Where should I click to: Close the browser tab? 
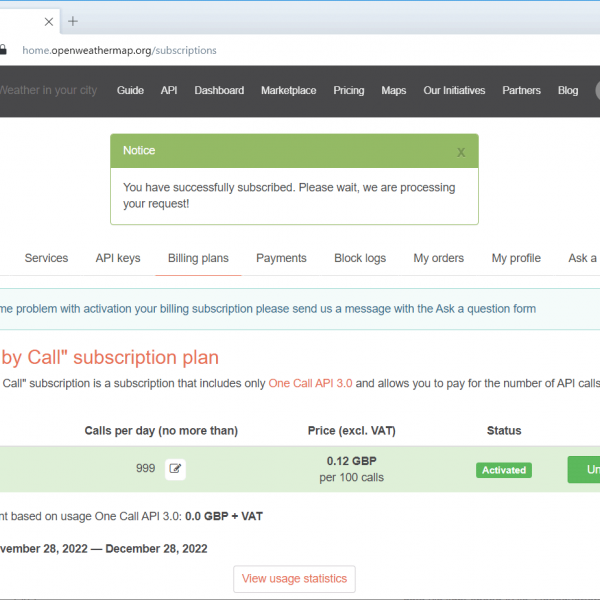point(48,21)
